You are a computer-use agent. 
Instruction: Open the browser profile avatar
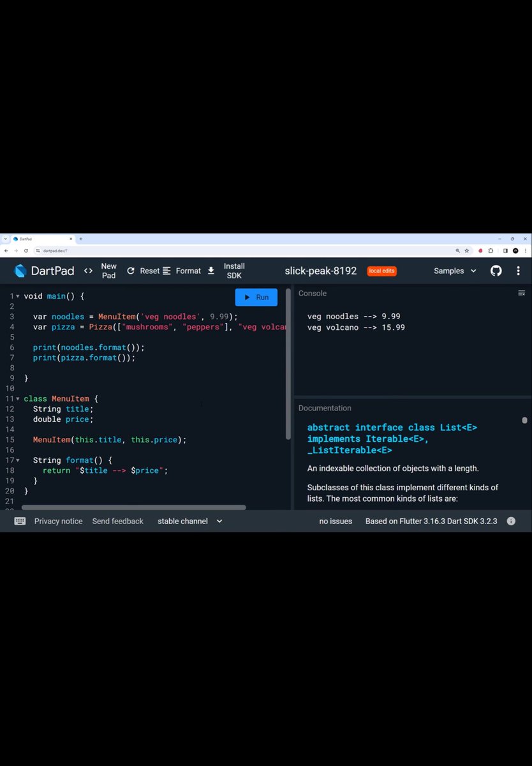[515, 251]
